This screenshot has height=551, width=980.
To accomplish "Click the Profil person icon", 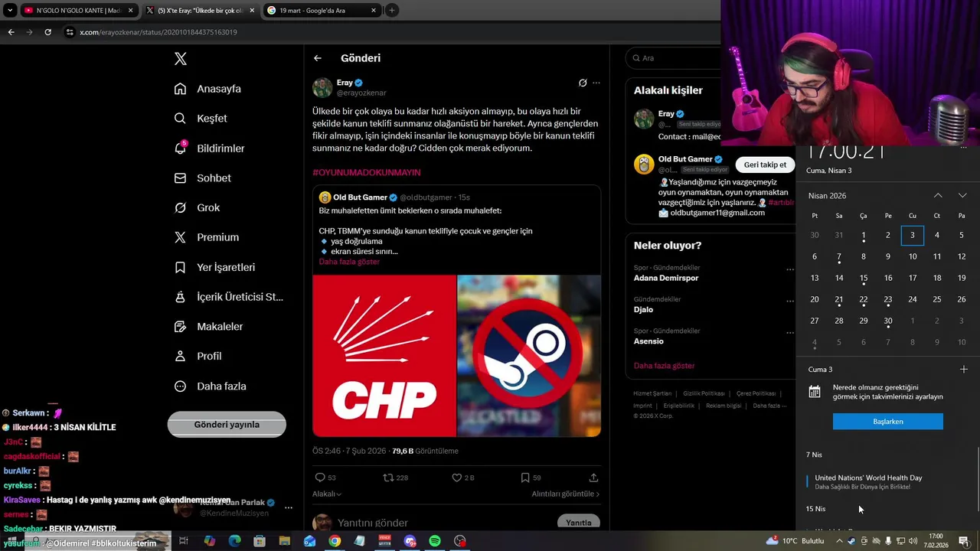I will click(x=180, y=357).
